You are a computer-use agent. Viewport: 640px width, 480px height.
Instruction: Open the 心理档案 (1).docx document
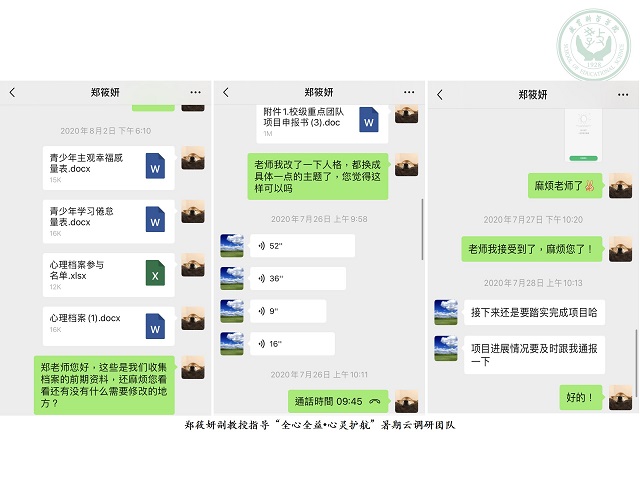click(108, 325)
